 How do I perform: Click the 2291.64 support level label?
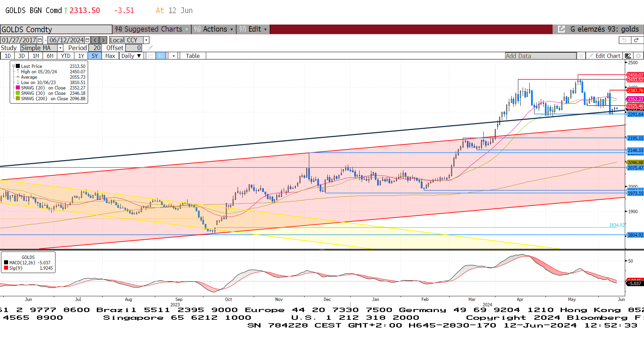[635, 114]
